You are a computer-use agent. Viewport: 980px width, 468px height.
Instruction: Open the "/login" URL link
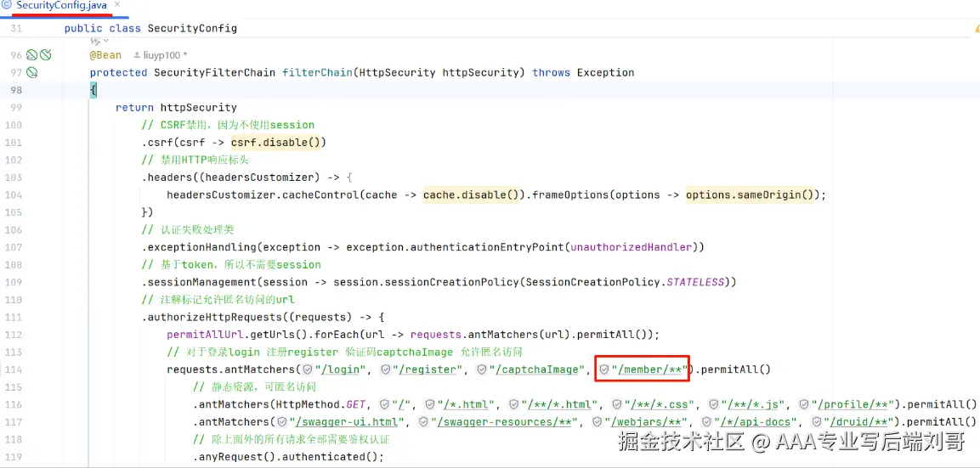pos(341,369)
